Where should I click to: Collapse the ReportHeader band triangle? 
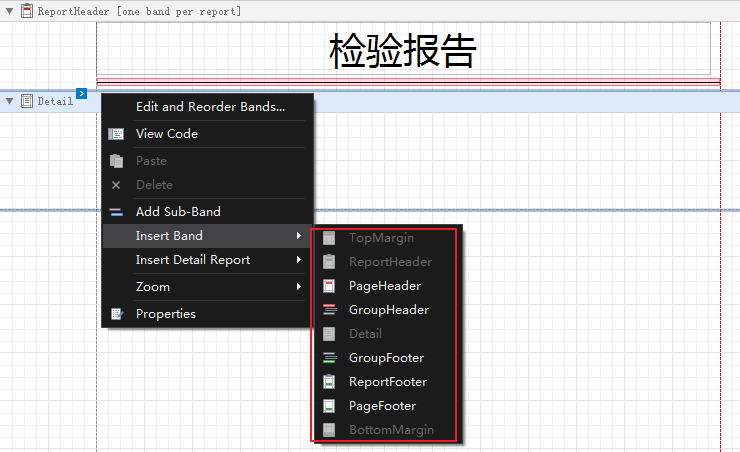(x=9, y=11)
